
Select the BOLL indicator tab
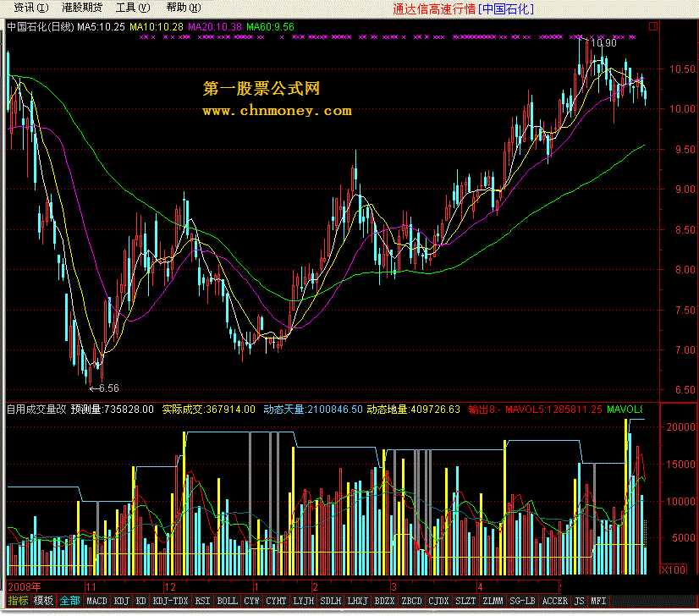click(x=228, y=601)
